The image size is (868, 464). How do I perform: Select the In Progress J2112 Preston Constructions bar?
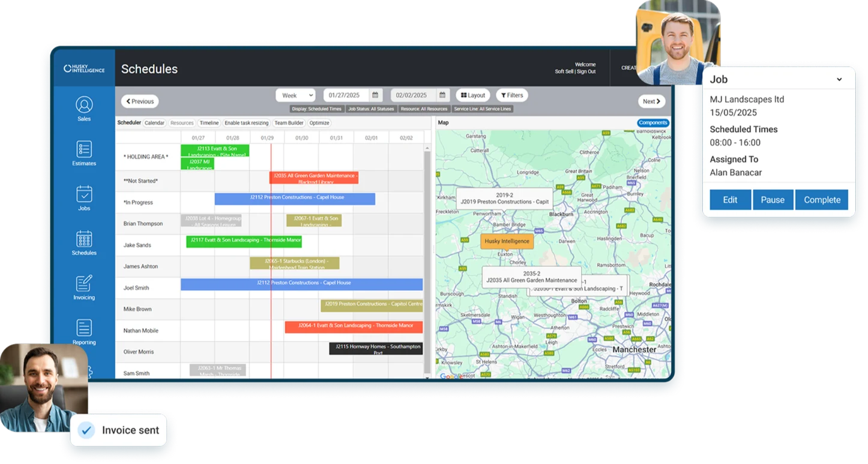[295, 199]
